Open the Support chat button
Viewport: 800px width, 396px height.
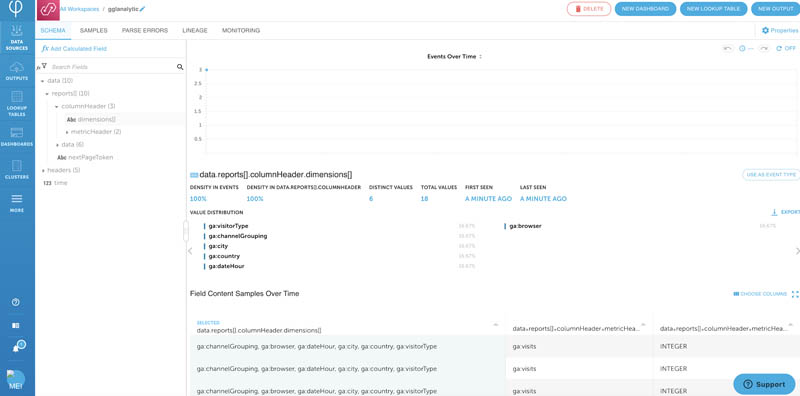click(x=764, y=384)
